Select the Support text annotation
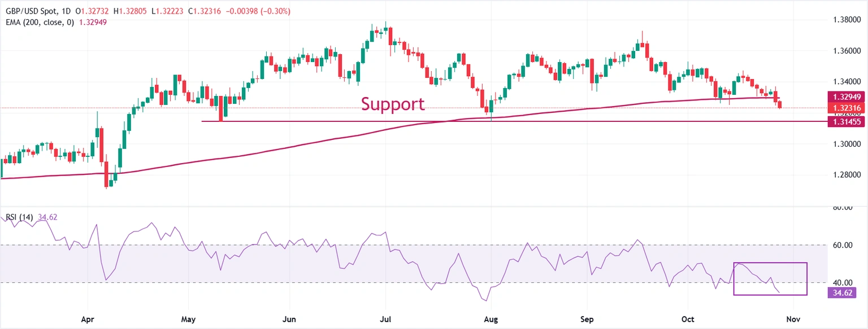This screenshot has width=868, height=329. point(392,104)
